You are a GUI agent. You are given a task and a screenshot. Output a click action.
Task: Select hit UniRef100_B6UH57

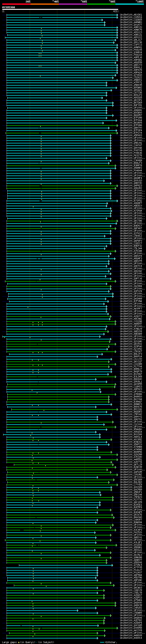(131, 115)
